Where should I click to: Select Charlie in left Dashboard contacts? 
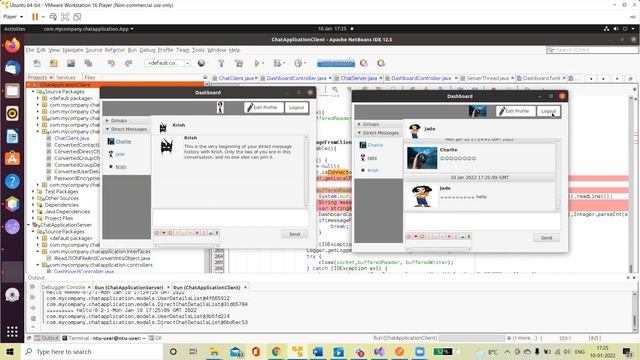tap(123, 142)
